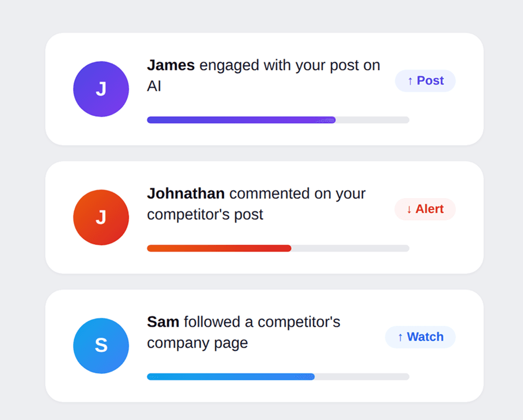Select the bold name Sam
Screen dimensions: 523x420
click(x=163, y=322)
